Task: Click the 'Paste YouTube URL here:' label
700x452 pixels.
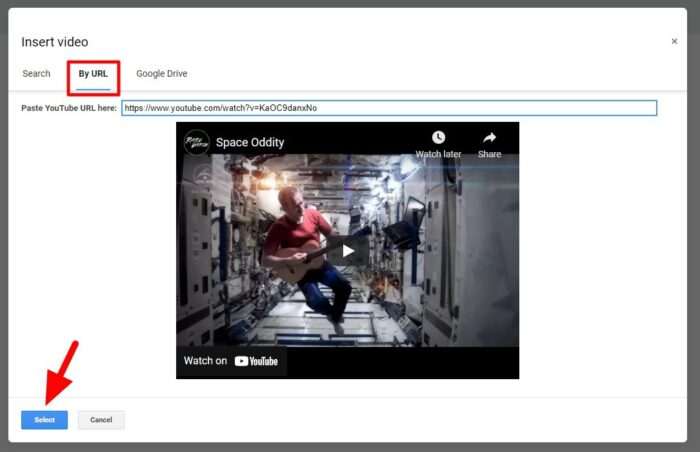Action: 69,108
